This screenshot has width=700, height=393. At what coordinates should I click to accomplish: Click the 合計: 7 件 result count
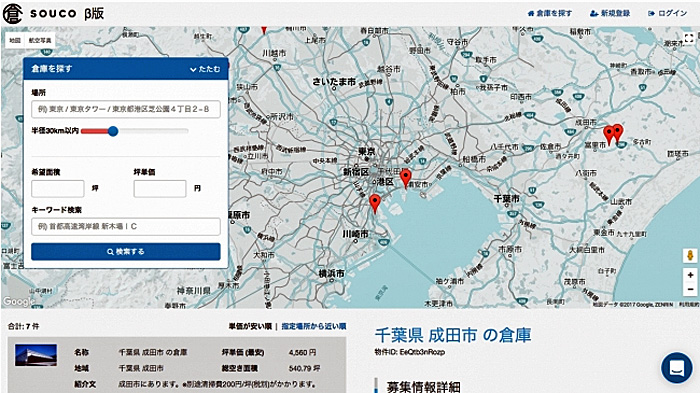point(23,326)
